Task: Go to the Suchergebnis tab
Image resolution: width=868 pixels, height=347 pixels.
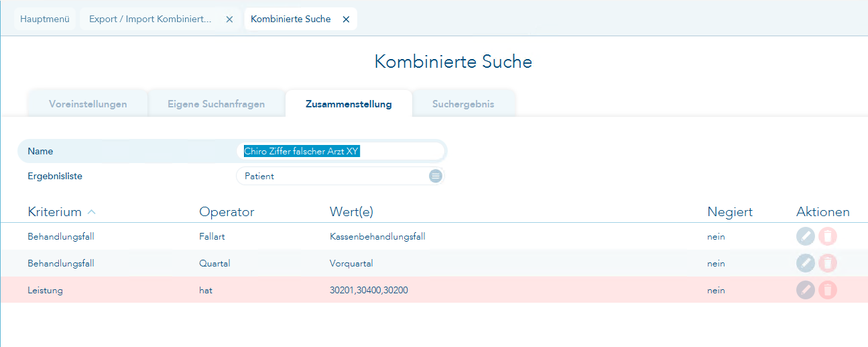Action: pos(463,104)
